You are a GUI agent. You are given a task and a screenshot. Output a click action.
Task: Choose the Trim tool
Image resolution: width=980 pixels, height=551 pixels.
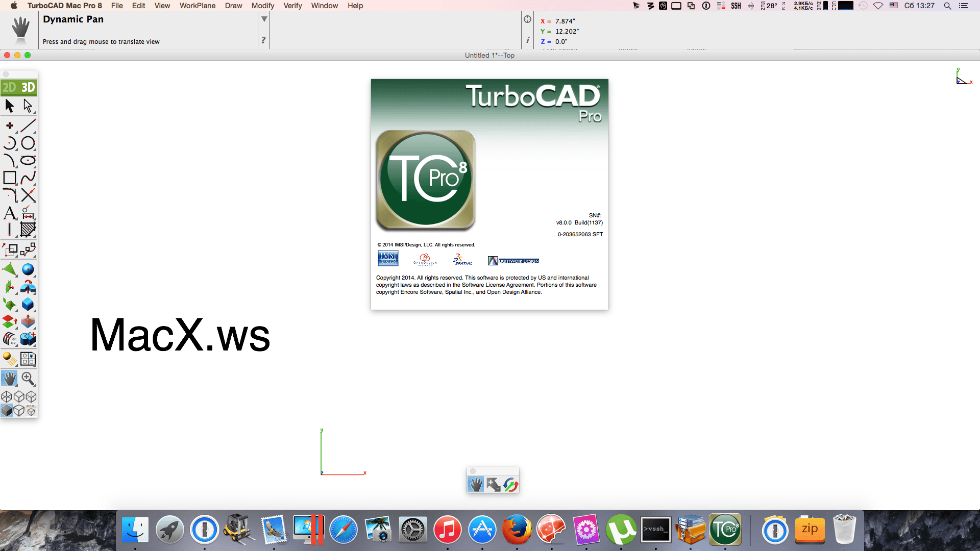[28, 195]
